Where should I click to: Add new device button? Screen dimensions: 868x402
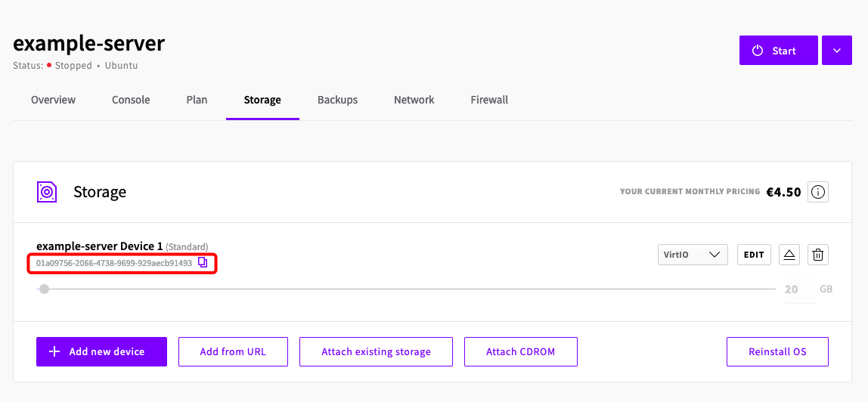(x=101, y=351)
